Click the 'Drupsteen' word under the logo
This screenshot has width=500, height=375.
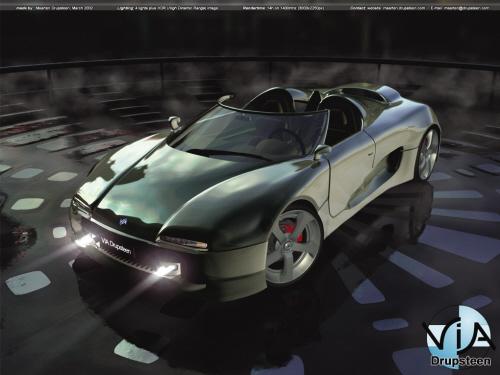coord(461,361)
